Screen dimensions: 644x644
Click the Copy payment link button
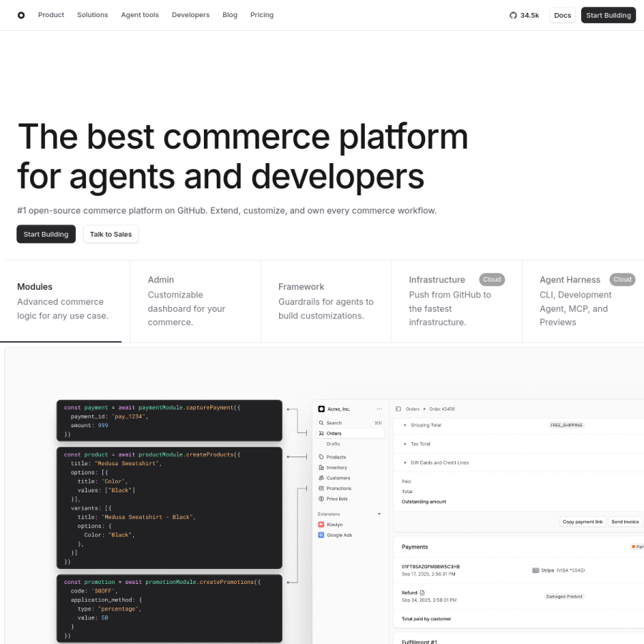click(x=582, y=522)
